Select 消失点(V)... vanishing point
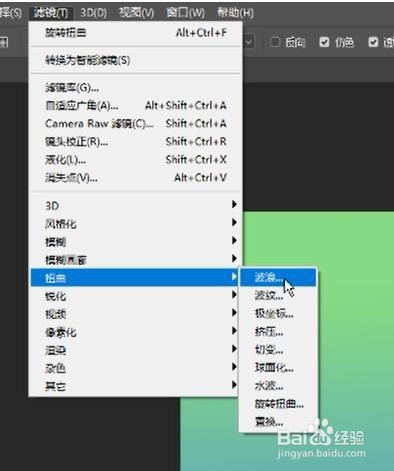The image size is (394, 471). (136, 178)
